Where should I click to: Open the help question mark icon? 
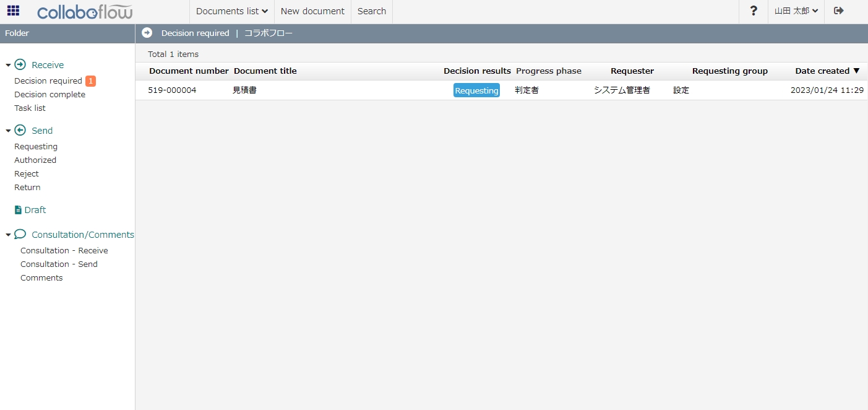[x=754, y=11]
